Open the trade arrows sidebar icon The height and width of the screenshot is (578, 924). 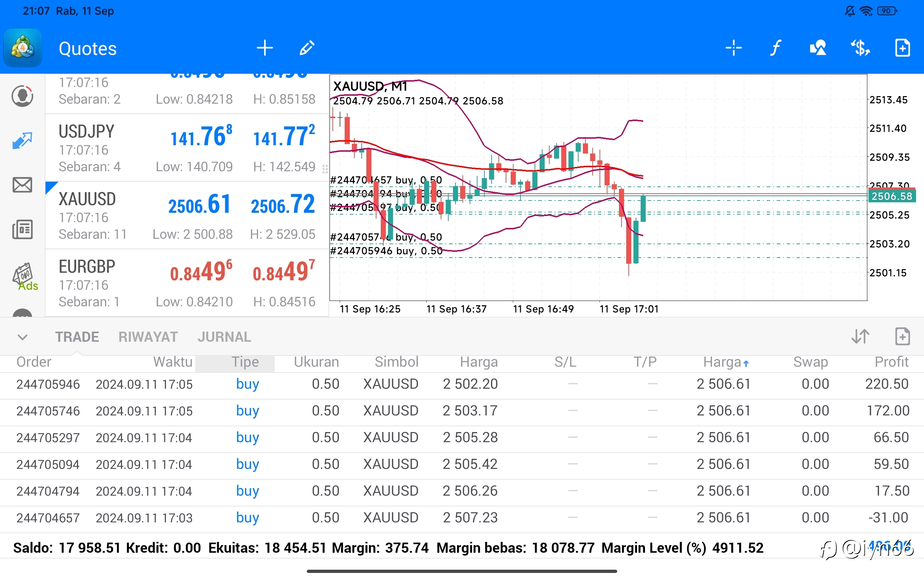pos(22,140)
